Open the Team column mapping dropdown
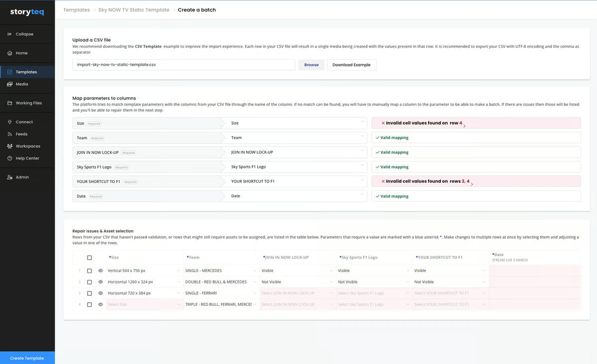 pos(298,138)
